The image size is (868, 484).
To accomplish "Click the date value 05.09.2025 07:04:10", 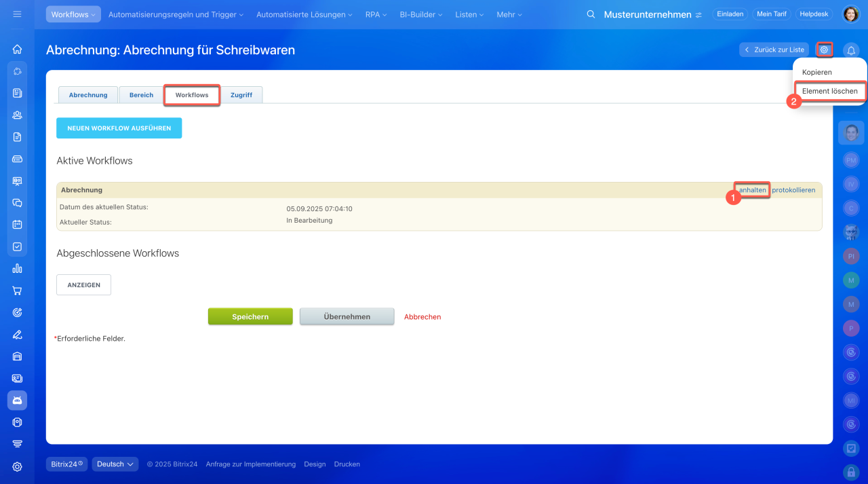I will point(319,209).
